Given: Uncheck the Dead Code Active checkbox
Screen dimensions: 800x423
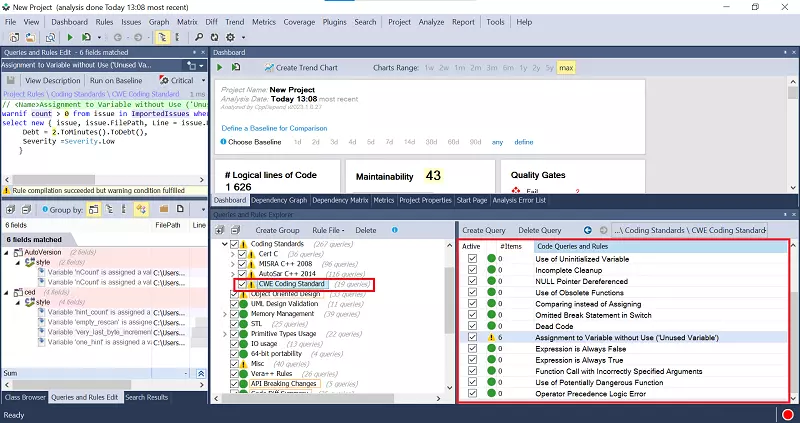Looking at the screenshot, I should click(472, 326).
